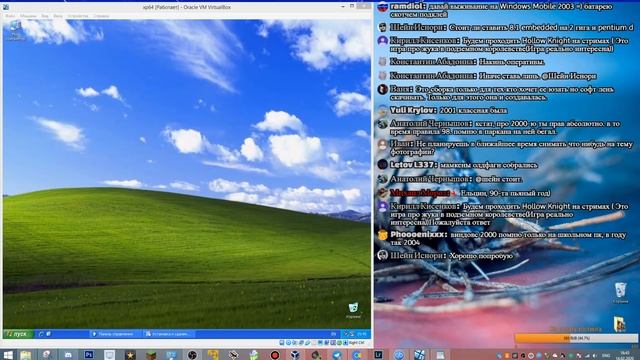
Task: Click the XP green Start (пуск) button
Action: tap(18, 334)
